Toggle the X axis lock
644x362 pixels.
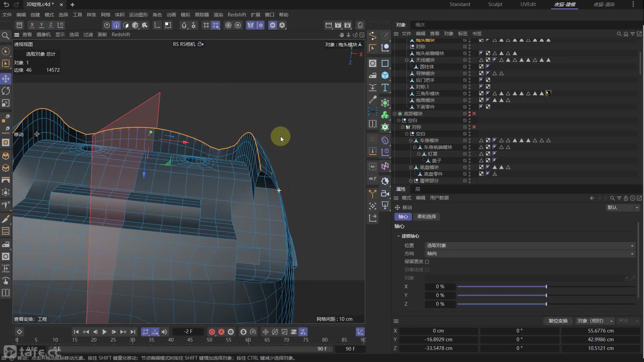click(32, 25)
